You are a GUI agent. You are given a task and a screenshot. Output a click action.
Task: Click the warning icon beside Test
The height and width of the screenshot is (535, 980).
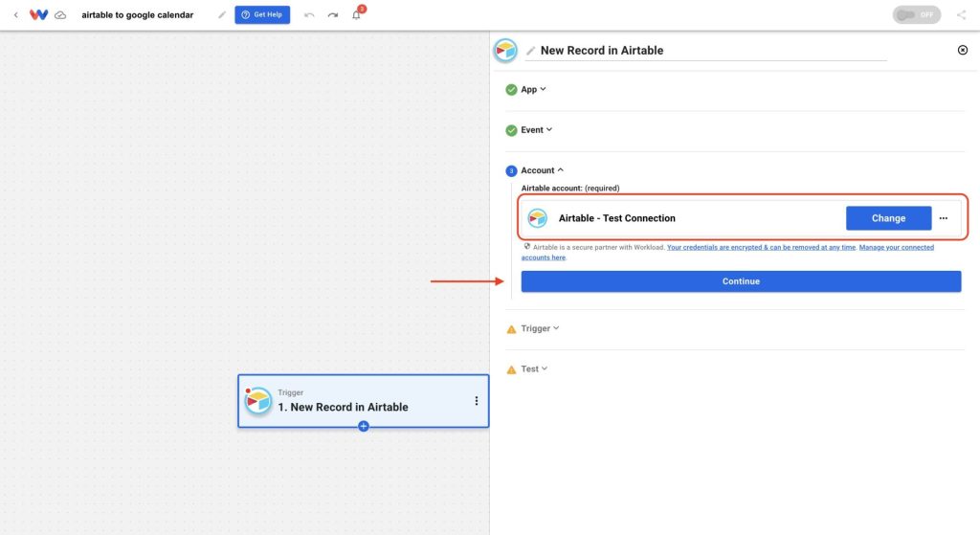pos(511,369)
